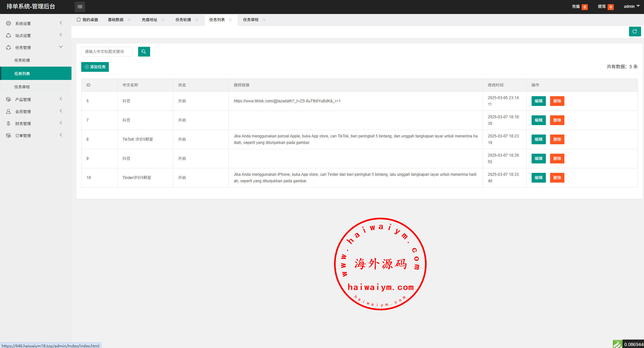Delete the Tinder评价5颗星 task

(x=557, y=178)
